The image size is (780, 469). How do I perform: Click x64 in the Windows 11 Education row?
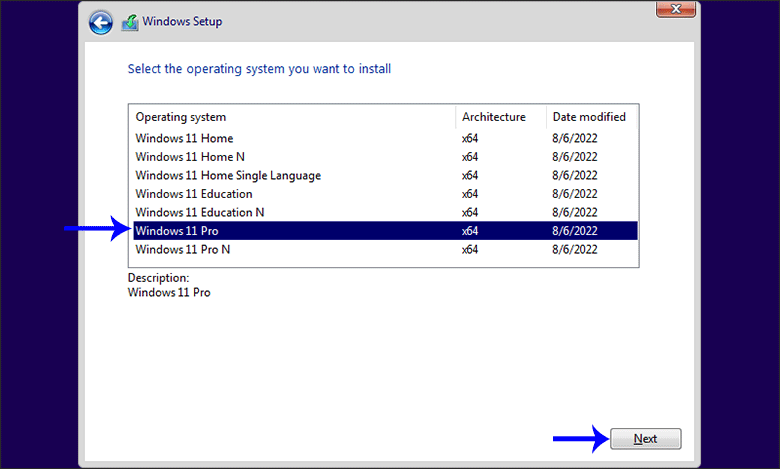pyautogui.click(x=470, y=193)
